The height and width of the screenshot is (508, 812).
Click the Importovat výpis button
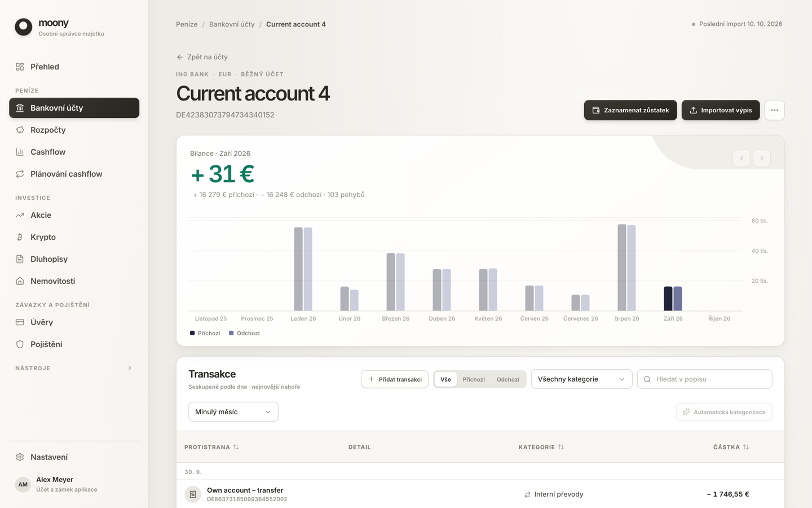click(721, 110)
